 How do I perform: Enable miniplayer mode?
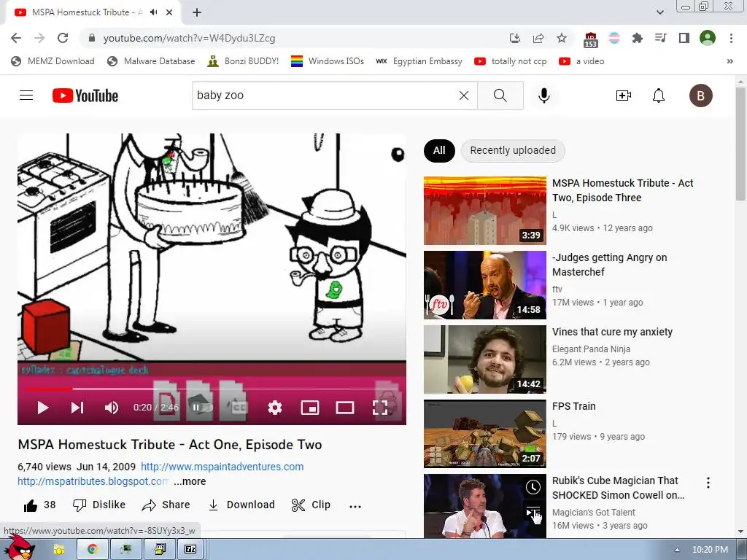tap(310, 408)
